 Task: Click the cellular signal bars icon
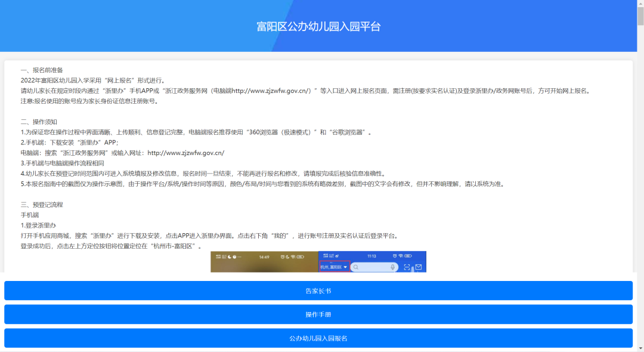(219, 256)
